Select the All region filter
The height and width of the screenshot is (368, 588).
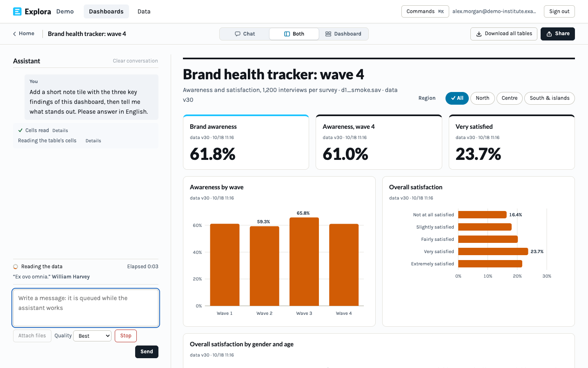coord(457,98)
